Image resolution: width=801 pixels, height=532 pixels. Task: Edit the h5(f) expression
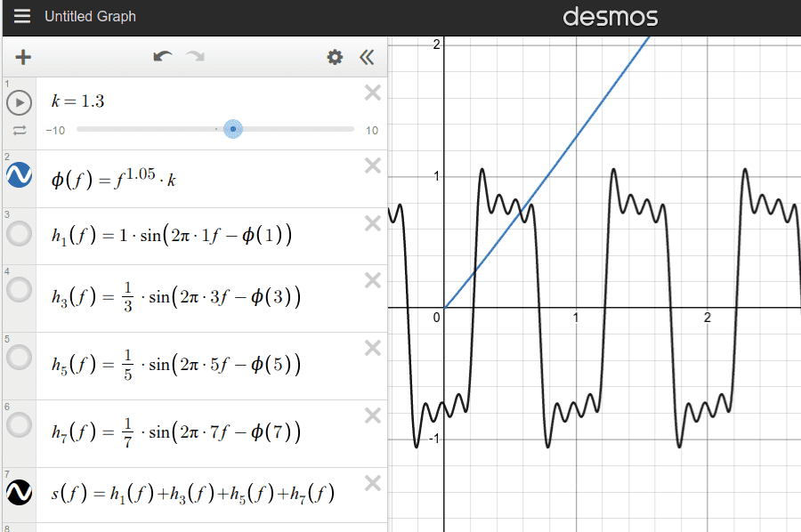(176, 365)
